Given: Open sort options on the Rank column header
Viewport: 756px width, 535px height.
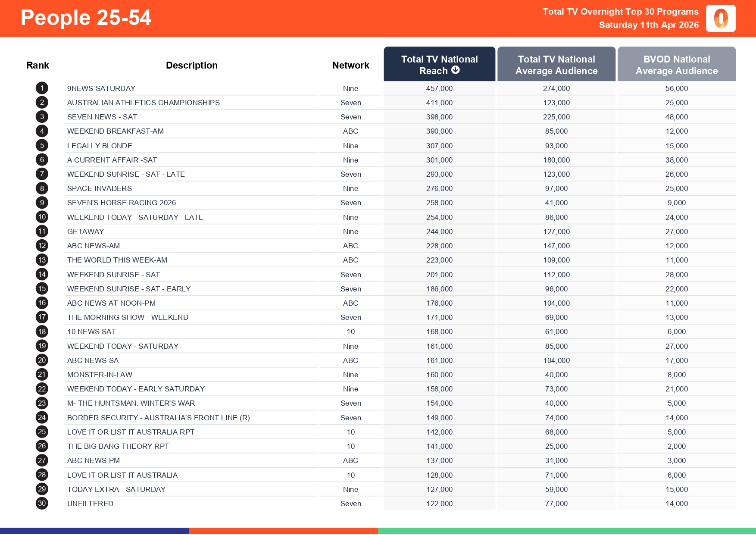Looking at the screenshot, I should coord(37,65).
